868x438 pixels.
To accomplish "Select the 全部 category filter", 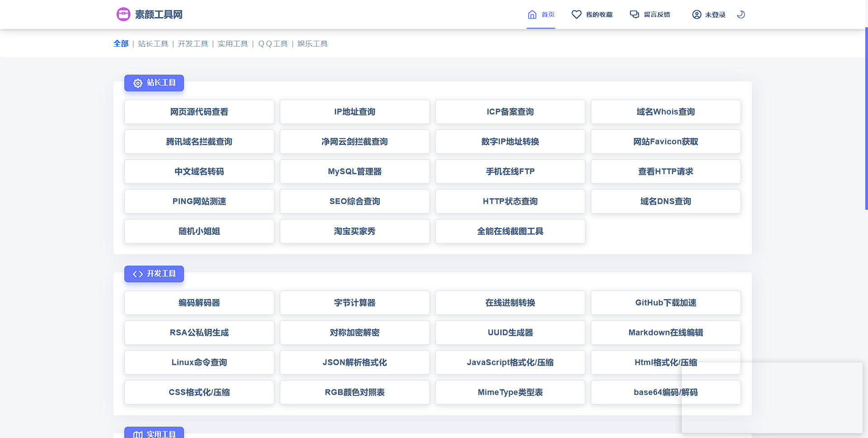I will 121,43.
